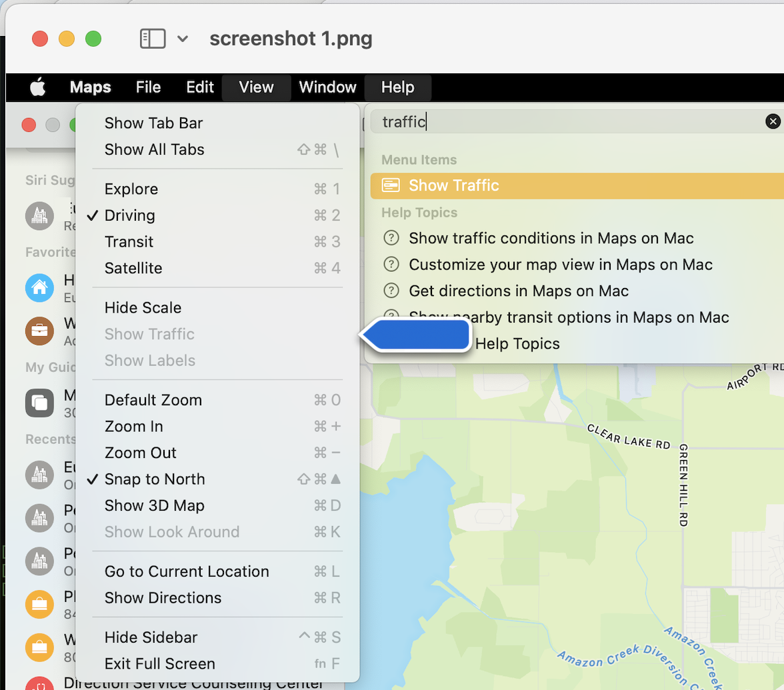784x690 pixels.
Task: Open the My Guides collection icon
Action: pyautogui.click(x=39, y=403)
